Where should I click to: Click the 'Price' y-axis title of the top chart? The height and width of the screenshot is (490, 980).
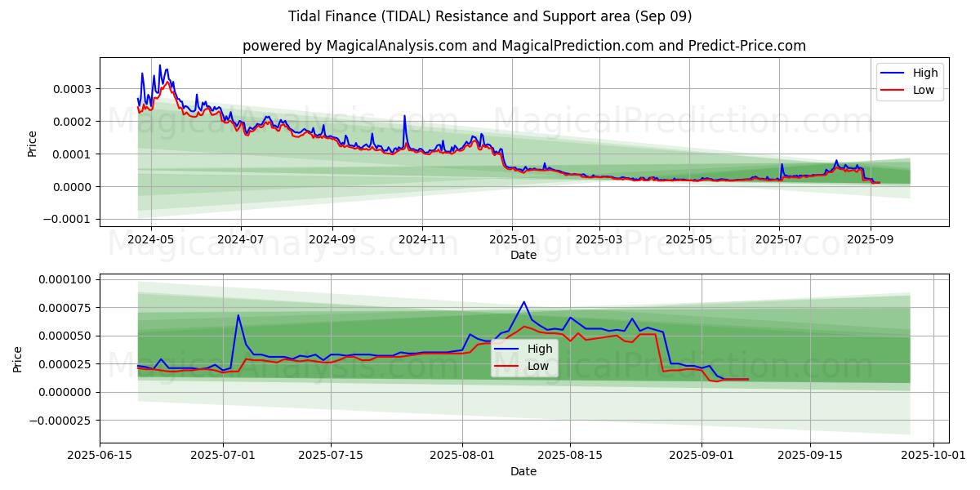pos(33,144)
